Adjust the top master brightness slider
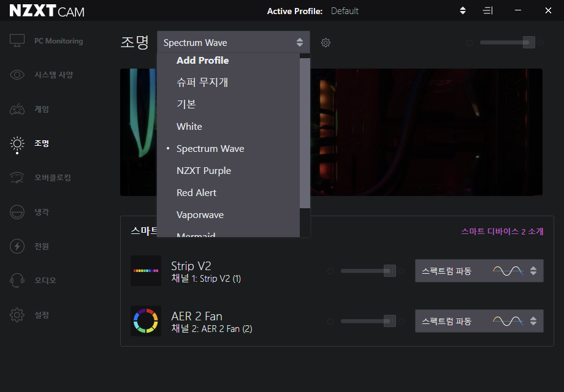The height and width of the screenshot is (392, 564). click(x=508, y=42)
